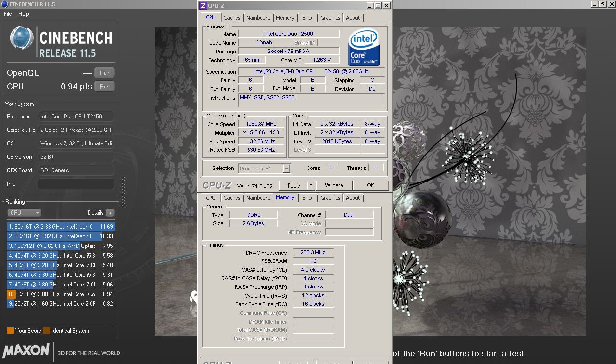Open the About tab in upper CPU-Z
This screenshot has height=364, width=616.
[x=353, y=18]
